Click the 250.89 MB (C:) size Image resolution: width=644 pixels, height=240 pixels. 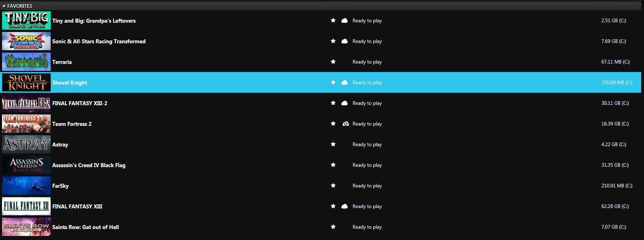617,83
